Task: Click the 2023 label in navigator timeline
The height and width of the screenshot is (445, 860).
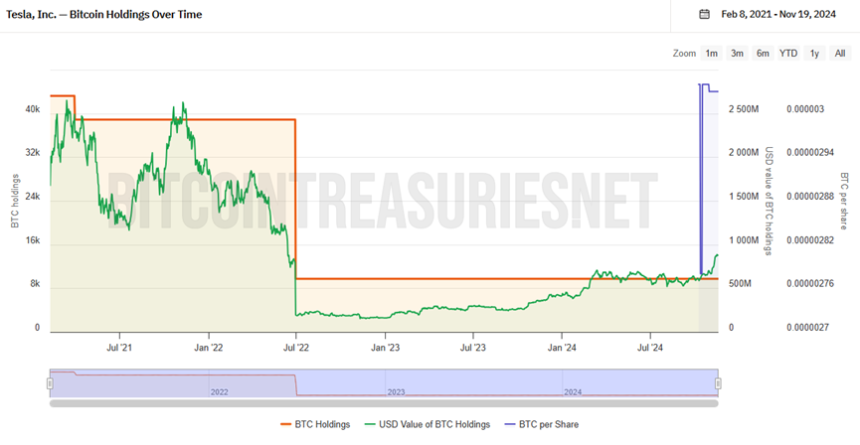Action: coord(396,392)
